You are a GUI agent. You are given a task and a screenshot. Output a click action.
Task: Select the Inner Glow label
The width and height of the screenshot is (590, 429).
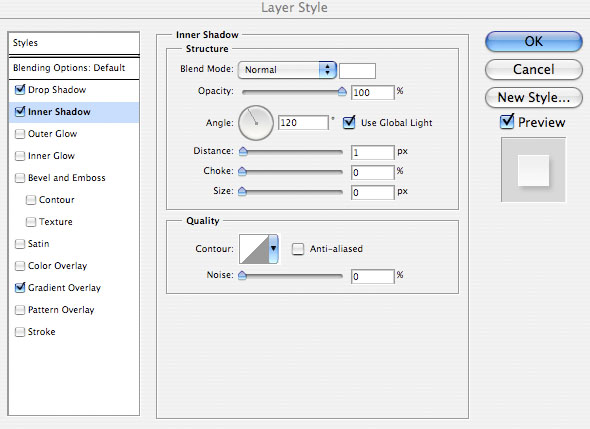51,156
